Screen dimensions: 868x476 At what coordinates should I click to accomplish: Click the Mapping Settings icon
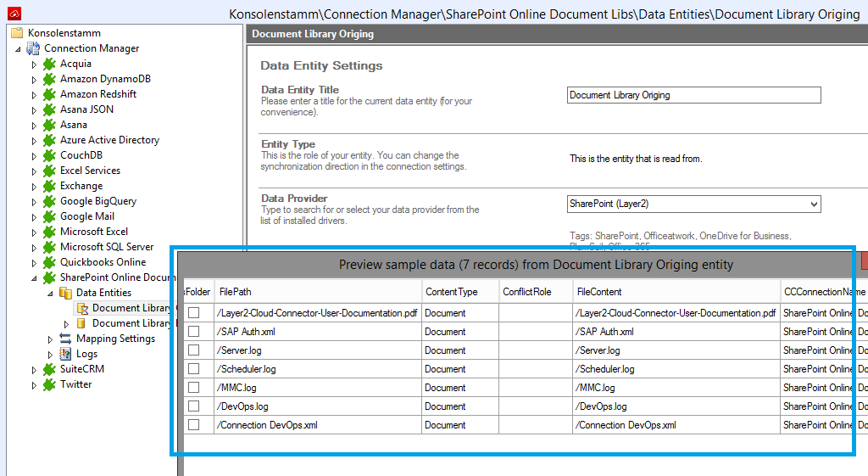tap(65, 339)
